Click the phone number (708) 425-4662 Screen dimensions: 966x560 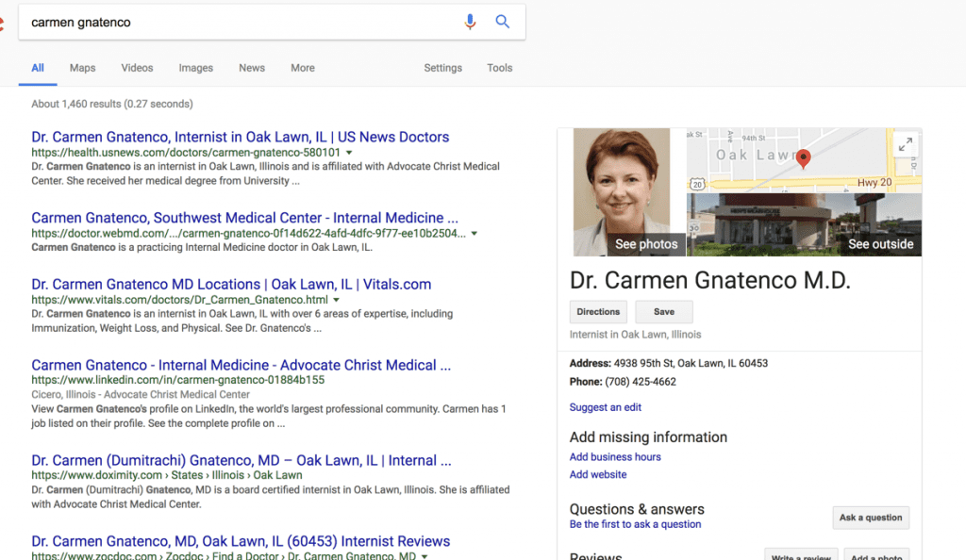[641, 382]
